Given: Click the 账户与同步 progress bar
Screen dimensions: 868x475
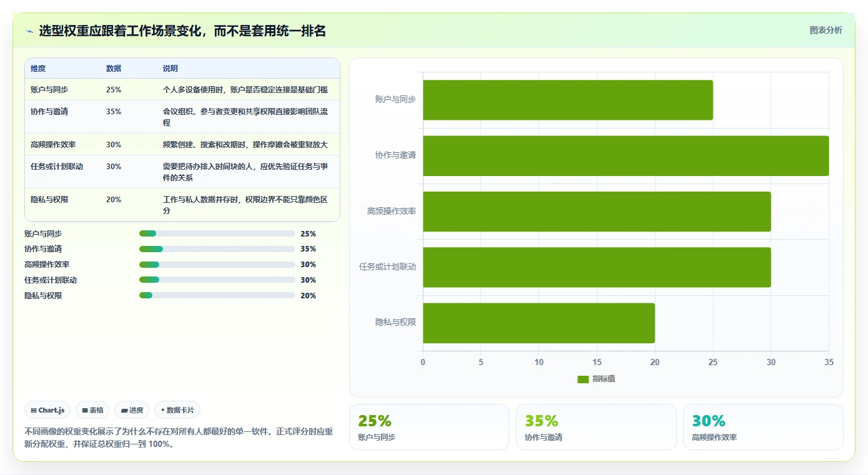Looking at the screenshot, I should point(217,233).
